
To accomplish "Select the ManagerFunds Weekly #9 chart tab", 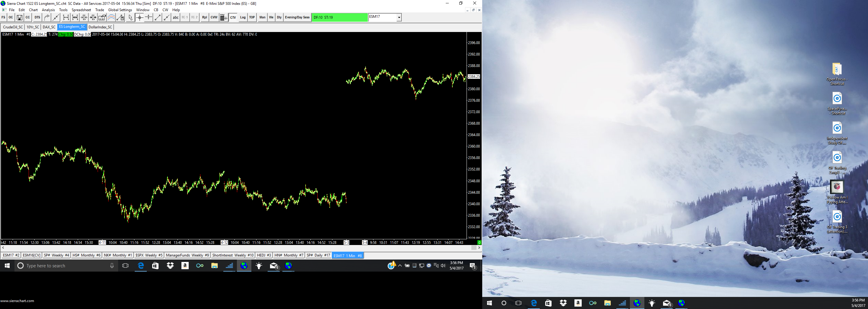I will [x=187, y=255].
